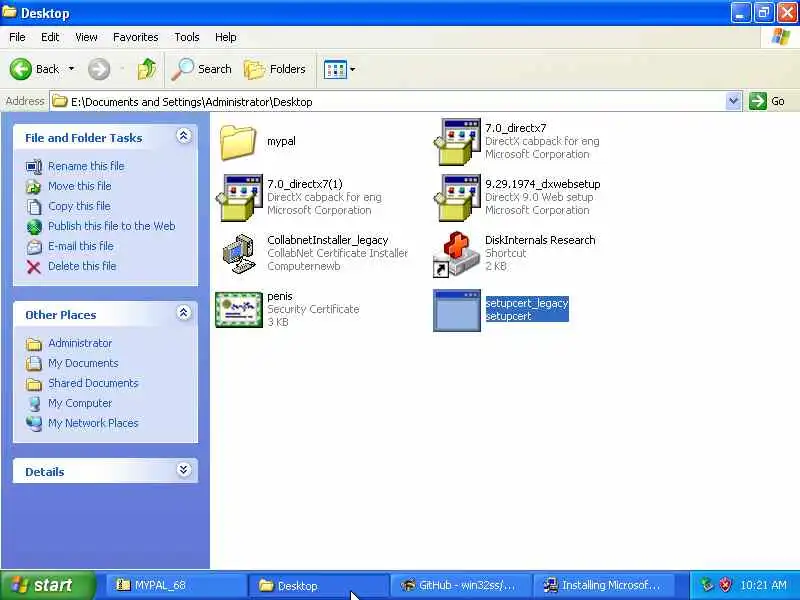The height and width of the screenshot is (600, 800).
Task: Click the My Network Places icon
Action: 34,423
